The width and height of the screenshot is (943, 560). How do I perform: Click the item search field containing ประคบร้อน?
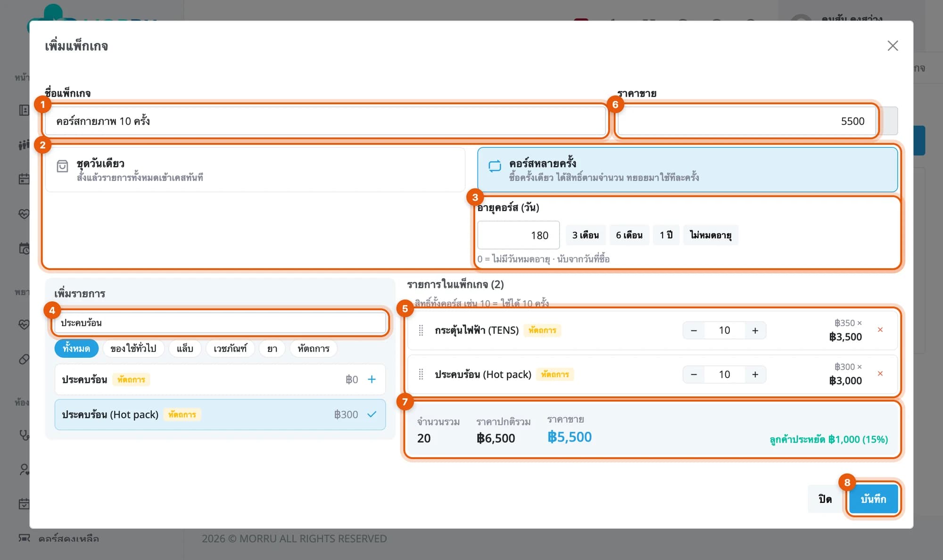[220, 323]
